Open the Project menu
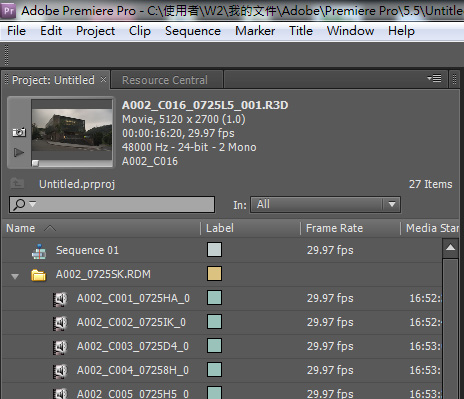This screenshot has width=464, height=399. [95, 31]
